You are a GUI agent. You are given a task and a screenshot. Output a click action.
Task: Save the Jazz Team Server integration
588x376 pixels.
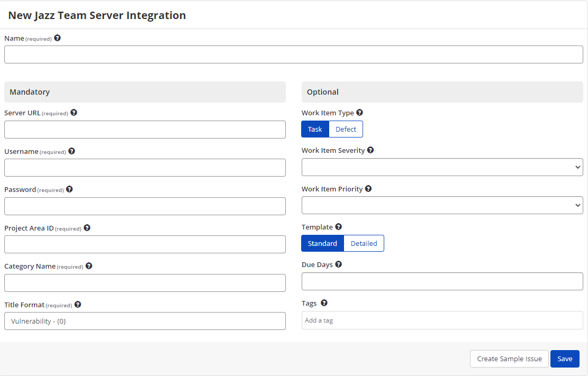(x=565, y=359)
